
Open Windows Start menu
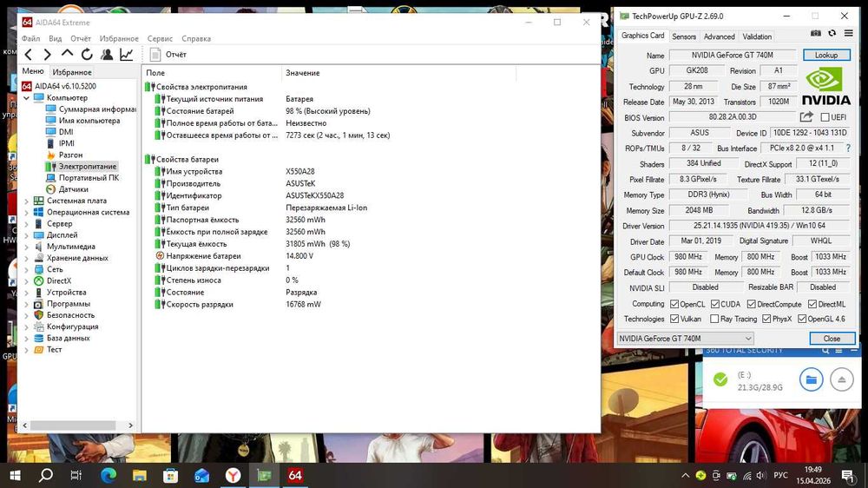coord(15,475)
